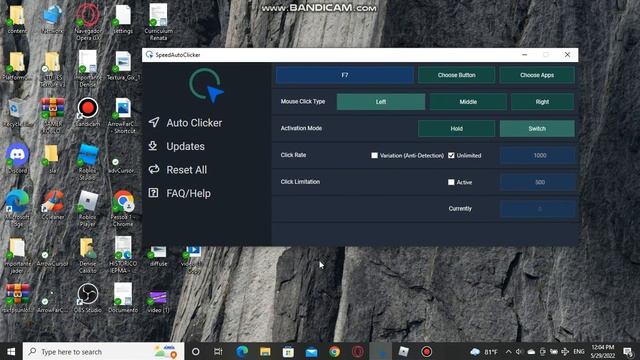The image size is (640, 360).
Task: Open the Curriculum Renata file on desktop
Action: 158,21
